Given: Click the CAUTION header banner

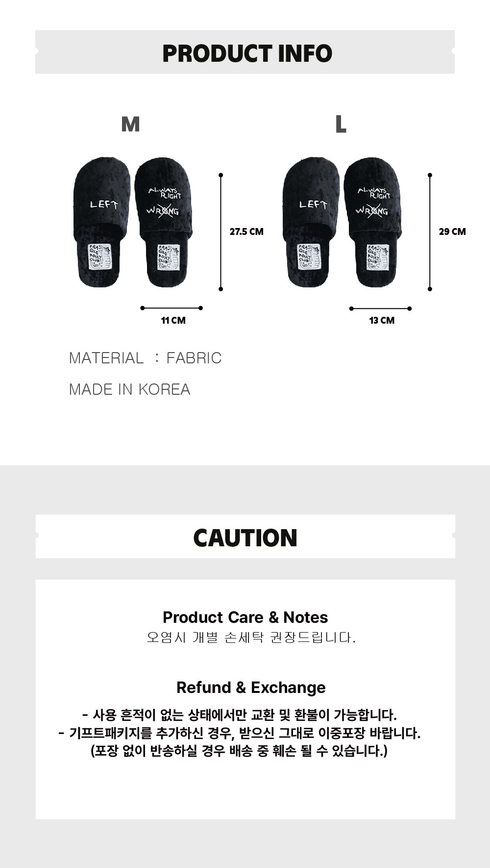Looking at the screenshot, I should pyautogui.click(x=245, y=537).
